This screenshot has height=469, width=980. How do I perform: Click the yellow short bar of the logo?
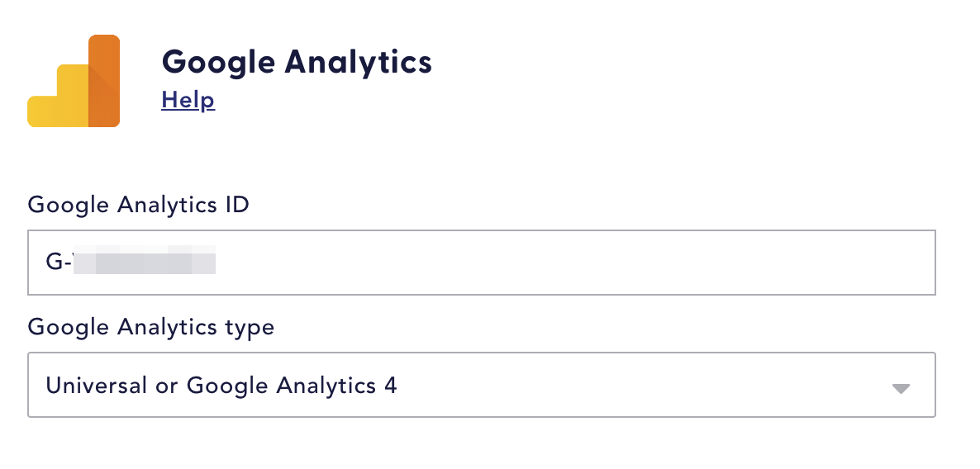pos(42,111)
